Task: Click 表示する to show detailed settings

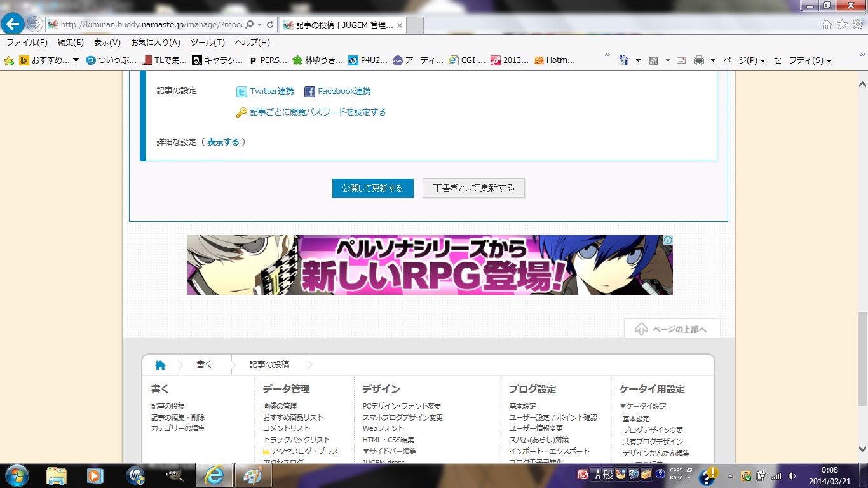Action: pos(223,142)
